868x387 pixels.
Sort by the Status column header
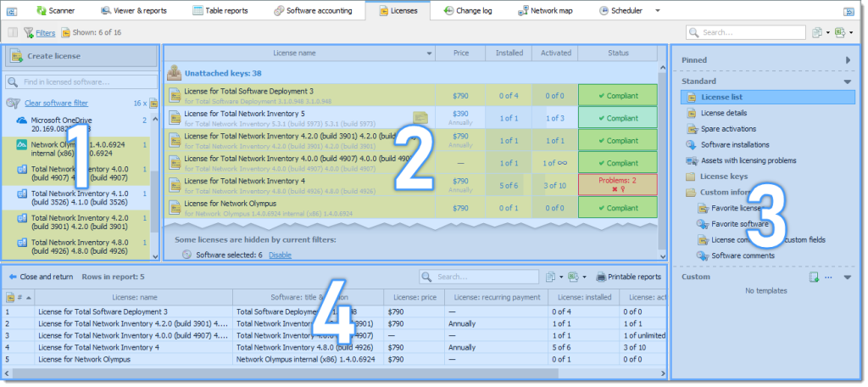[618, 53]
